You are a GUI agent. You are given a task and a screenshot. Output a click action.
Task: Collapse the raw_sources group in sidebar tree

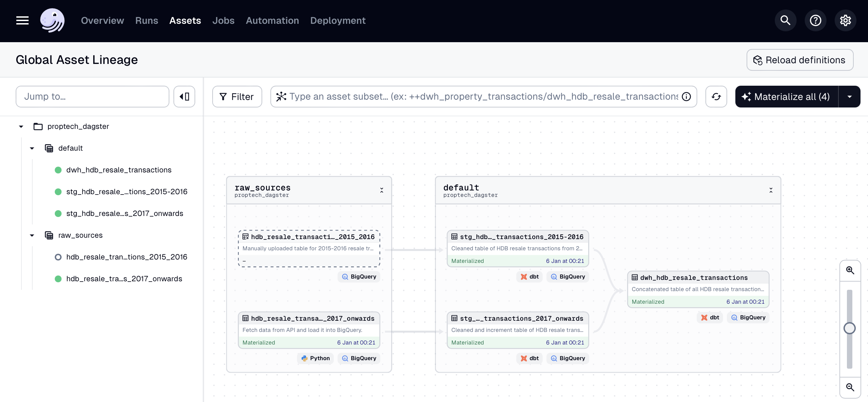tap(32, 235)
